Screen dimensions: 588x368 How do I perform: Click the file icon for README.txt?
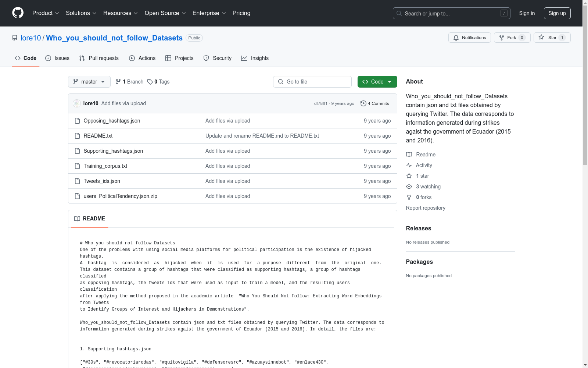coord(77,136)
